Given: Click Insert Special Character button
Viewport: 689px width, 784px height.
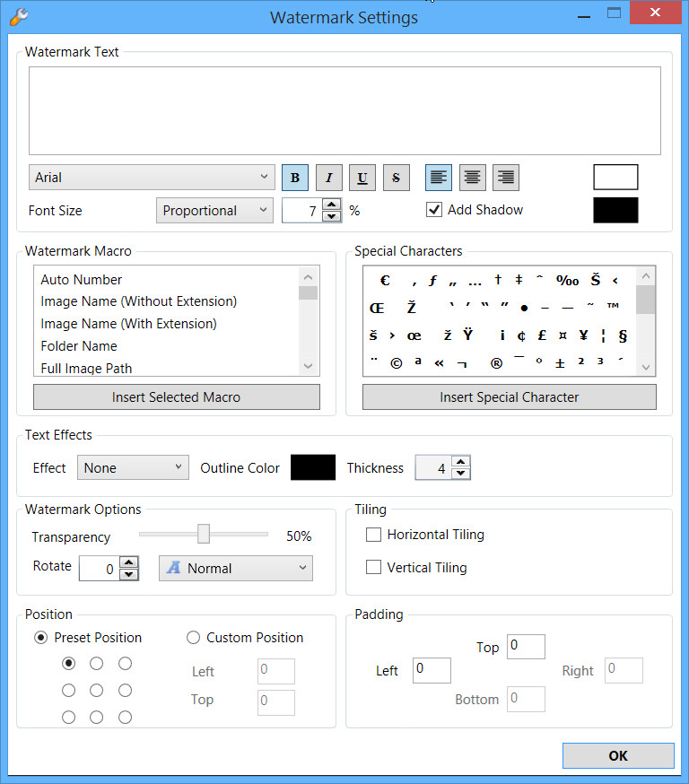Looking at the screenshot, I should (510, 397).
